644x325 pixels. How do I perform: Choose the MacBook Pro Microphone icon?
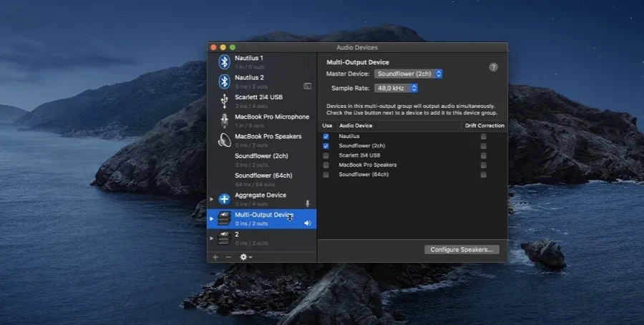tap(224, 120)
